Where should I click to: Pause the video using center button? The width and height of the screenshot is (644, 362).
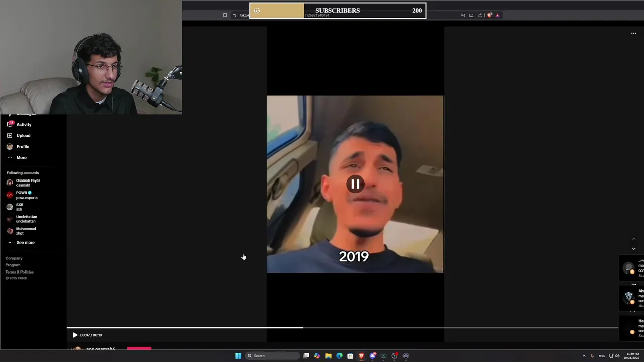click(355, 184)
